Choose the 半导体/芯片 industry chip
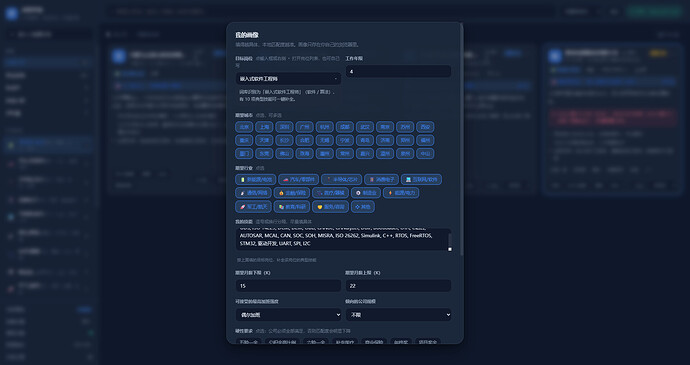Viewport: 690px width, 365px height. [x=341, y=179]
